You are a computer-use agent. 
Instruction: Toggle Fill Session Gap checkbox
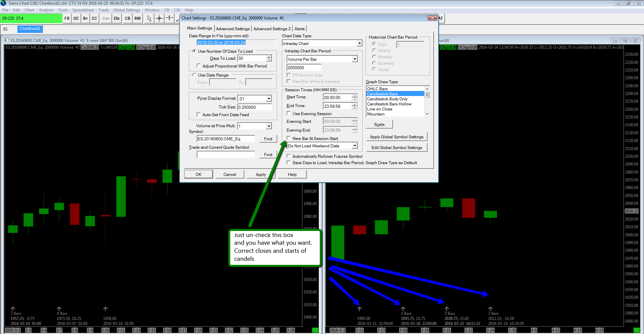(289, 75)
